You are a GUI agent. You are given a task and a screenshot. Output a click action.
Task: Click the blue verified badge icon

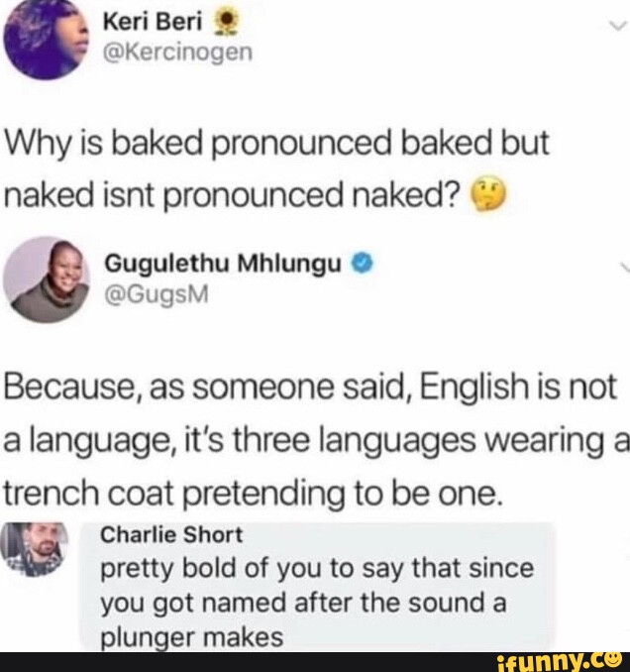point(363,264)
